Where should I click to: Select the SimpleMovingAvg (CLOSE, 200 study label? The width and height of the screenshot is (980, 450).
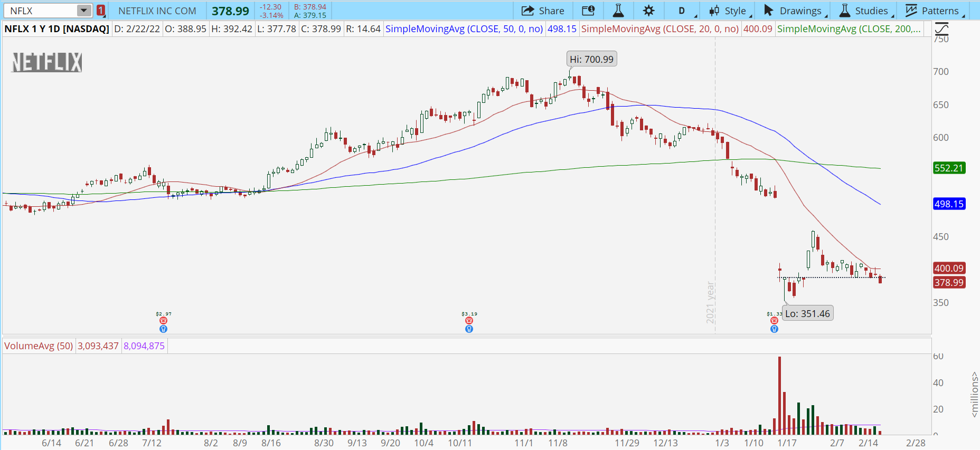[x=849, y=29]
